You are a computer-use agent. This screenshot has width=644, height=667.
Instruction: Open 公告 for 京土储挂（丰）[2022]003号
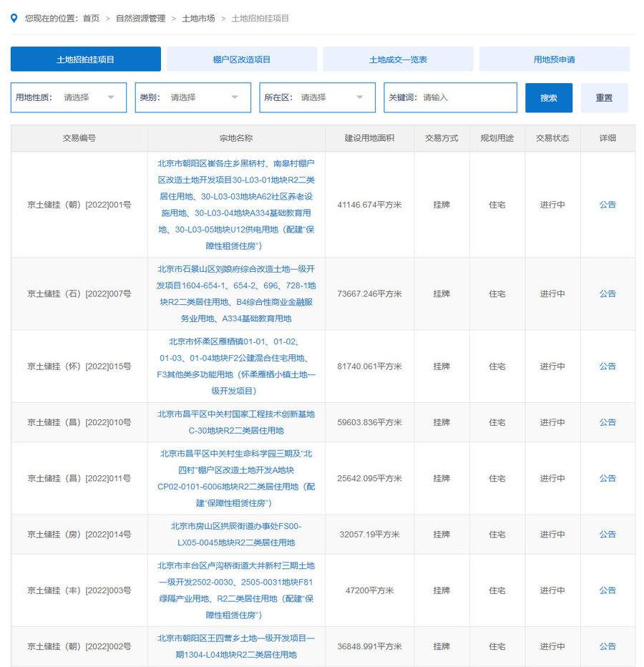tap(607, 590)
